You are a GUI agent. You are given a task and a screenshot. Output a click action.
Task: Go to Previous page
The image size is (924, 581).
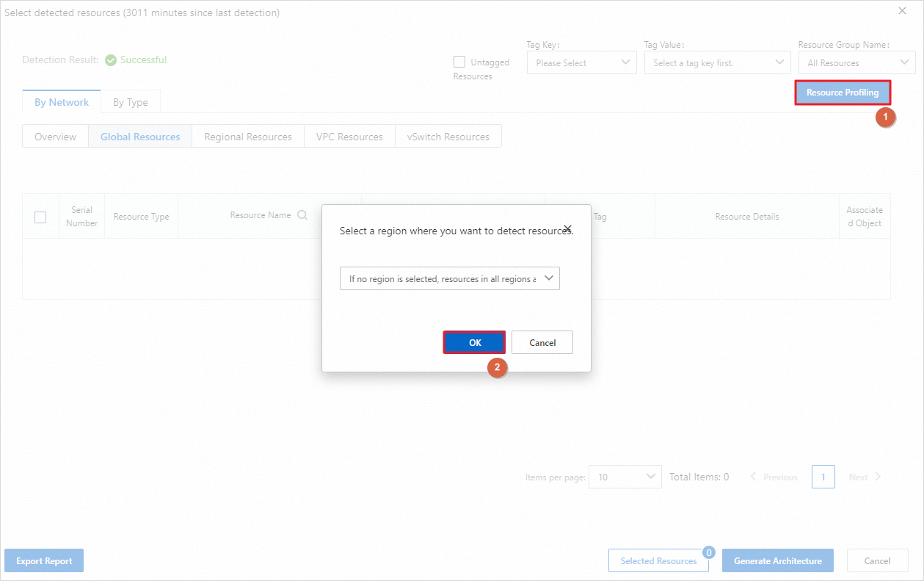(x=774, y=477)
